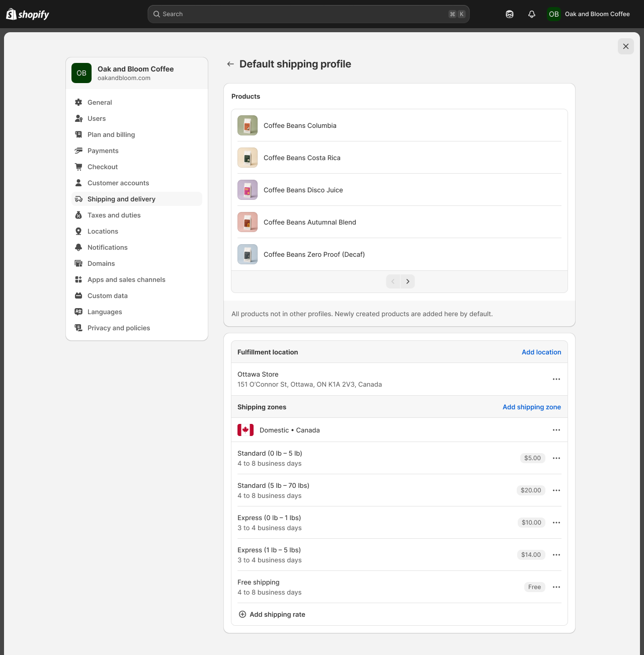
Task: Click the Apps and sales channels icon
Action: coord(78,279)
